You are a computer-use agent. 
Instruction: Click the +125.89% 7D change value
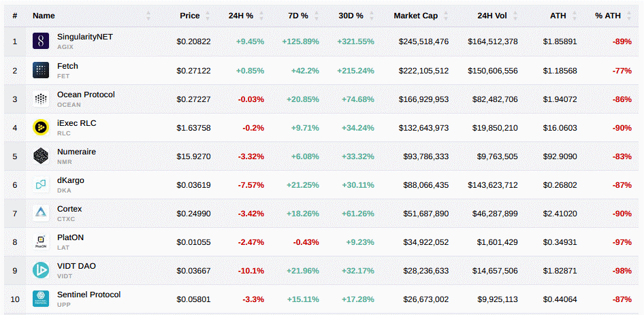click(301, 42)
